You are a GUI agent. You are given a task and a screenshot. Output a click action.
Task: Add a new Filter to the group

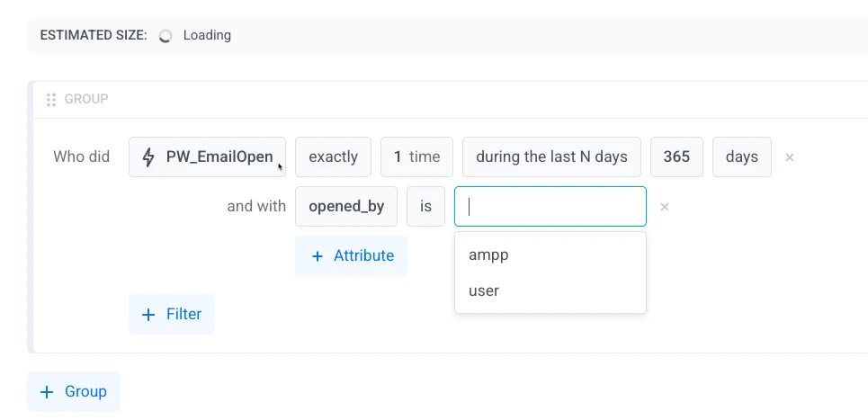point(172,314)
